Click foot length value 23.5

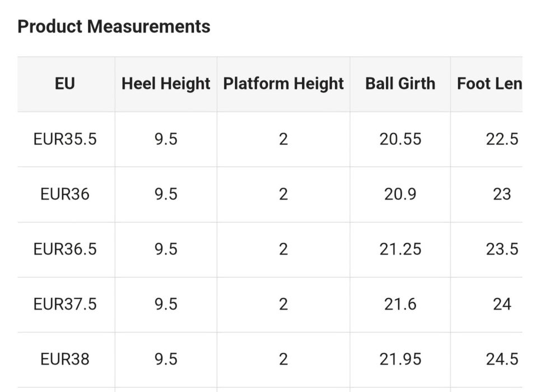[501, 249]
